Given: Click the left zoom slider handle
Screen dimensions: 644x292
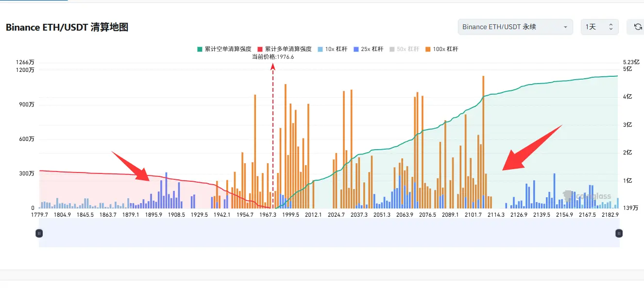Looking at the screenshot, I should [x=39, y=233].
